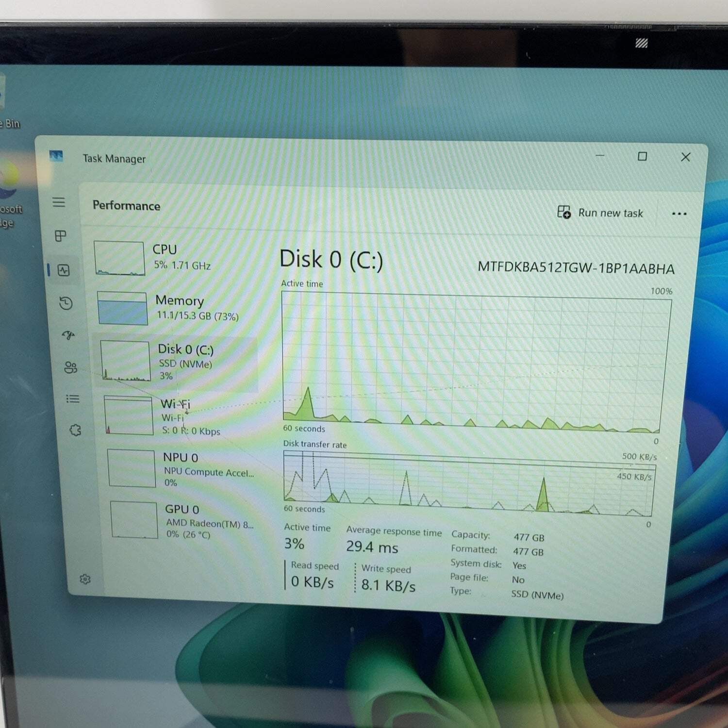Click the AMD Radeon(TM) GPU name text
The width and height of the screenshot is (728, 728).
pyautogui.click(x=210, y=524)
